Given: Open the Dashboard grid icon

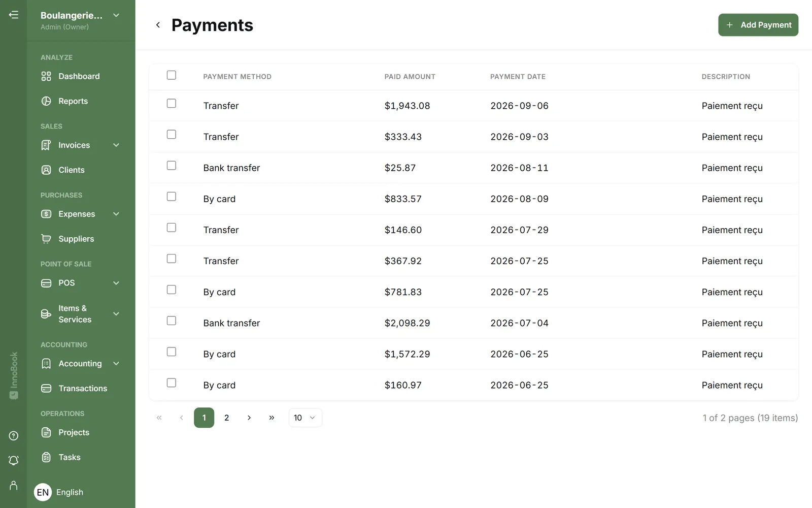Looking at the screenshot, I should [x=46, y=76].
